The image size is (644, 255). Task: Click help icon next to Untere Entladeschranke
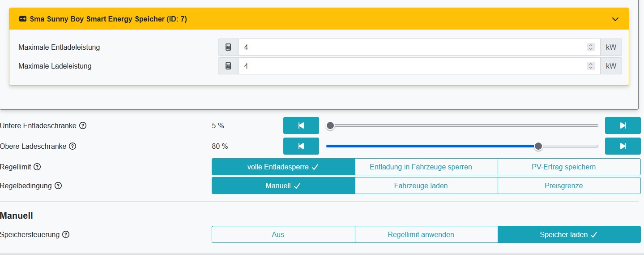pos(83,125)
